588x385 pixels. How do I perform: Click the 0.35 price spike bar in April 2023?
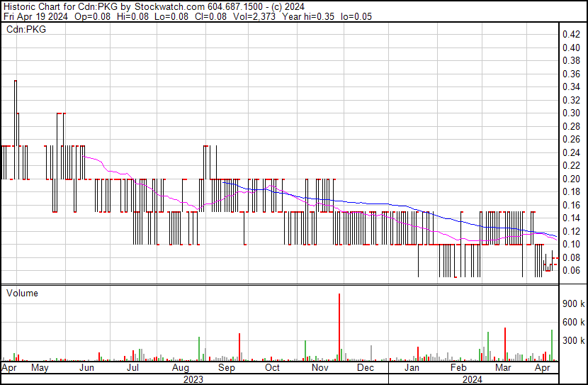[16, 113]
